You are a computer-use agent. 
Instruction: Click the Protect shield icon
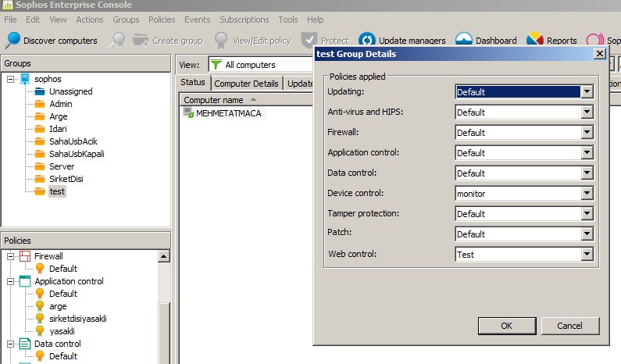point(309,41)
